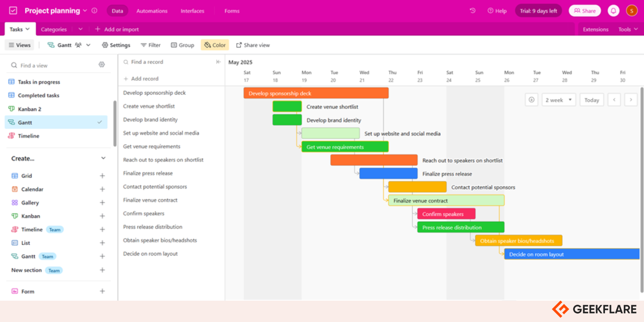Open the Completed tasks view
Viewport: 644px width, 322px height.
tap(56, 95)
